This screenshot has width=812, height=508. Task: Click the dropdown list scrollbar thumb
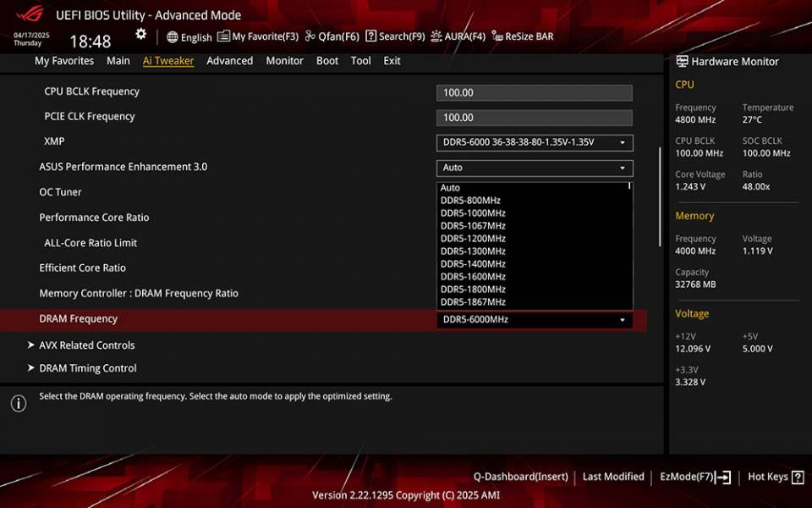click(x=629, y=185)
